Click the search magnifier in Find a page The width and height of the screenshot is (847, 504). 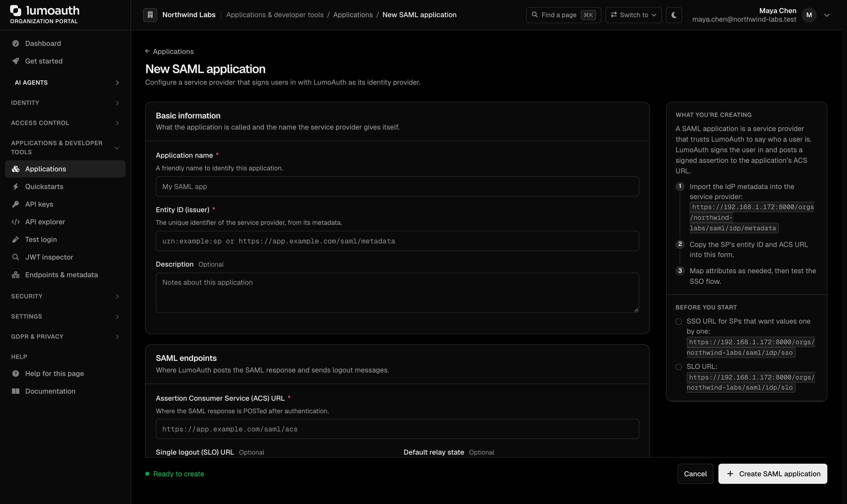click(534, 15)
